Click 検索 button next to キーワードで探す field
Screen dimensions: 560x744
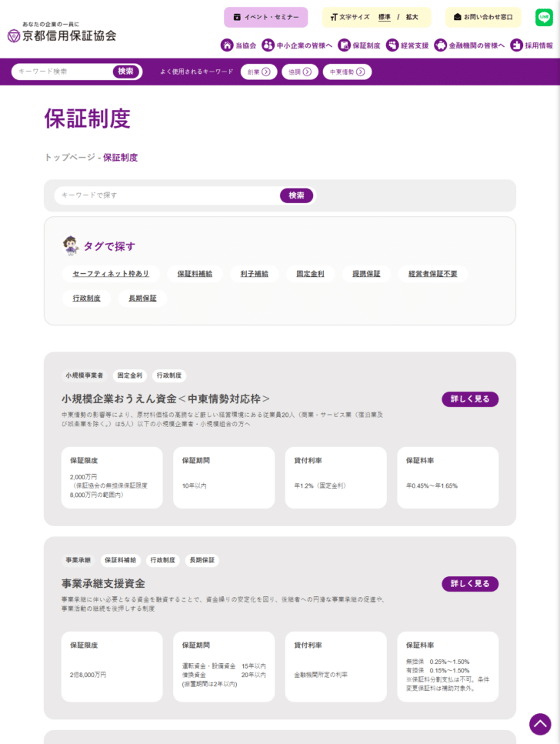(x=297, y=195)
